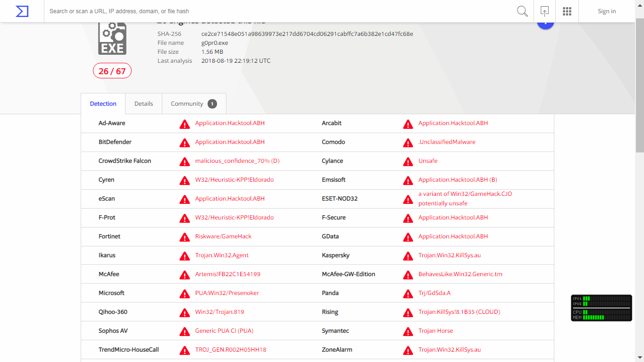Focus the URL, IP, domain search field
This screenshot has height=362, width=644.
click(278, 11)
